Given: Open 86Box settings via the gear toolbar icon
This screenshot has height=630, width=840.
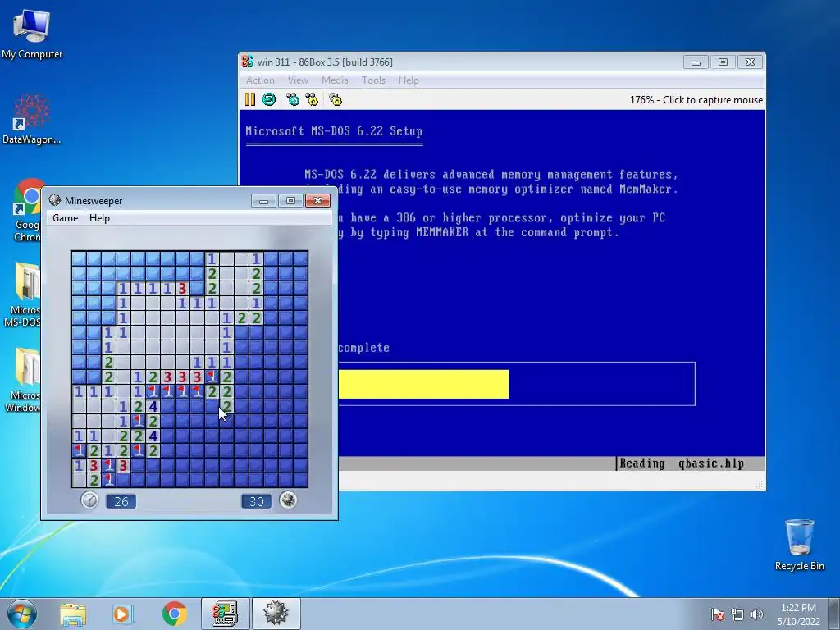Looking at the screenshot, I should [x=336, y=99].
